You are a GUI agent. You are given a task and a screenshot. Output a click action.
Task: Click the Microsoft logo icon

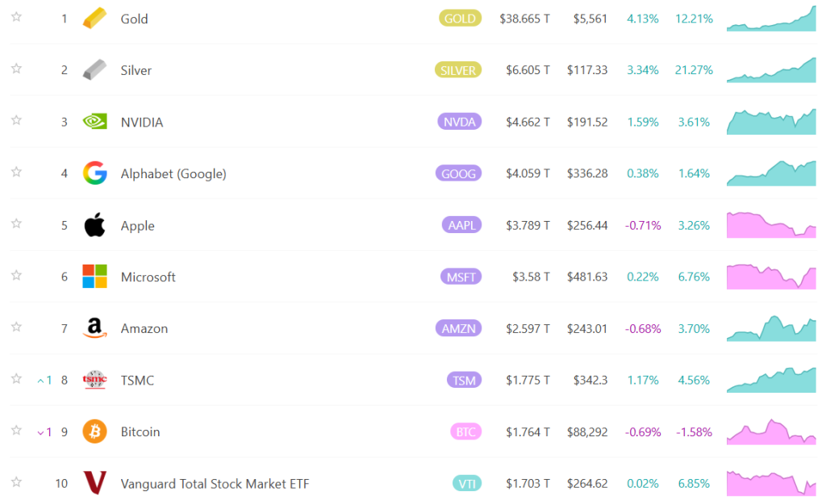point(94,277)
